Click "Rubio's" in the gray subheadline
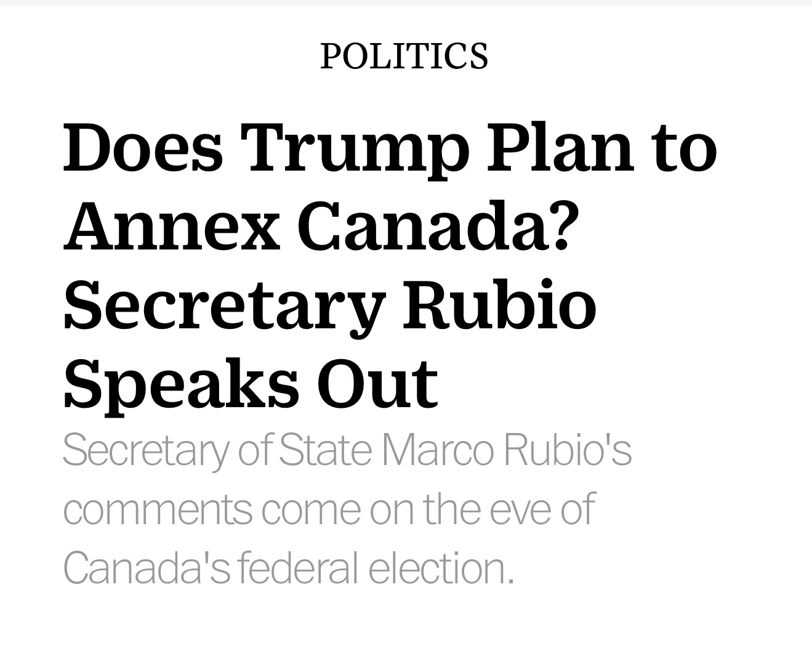Image resolution: width=812 pixels, height=656 pixels. 567,450
